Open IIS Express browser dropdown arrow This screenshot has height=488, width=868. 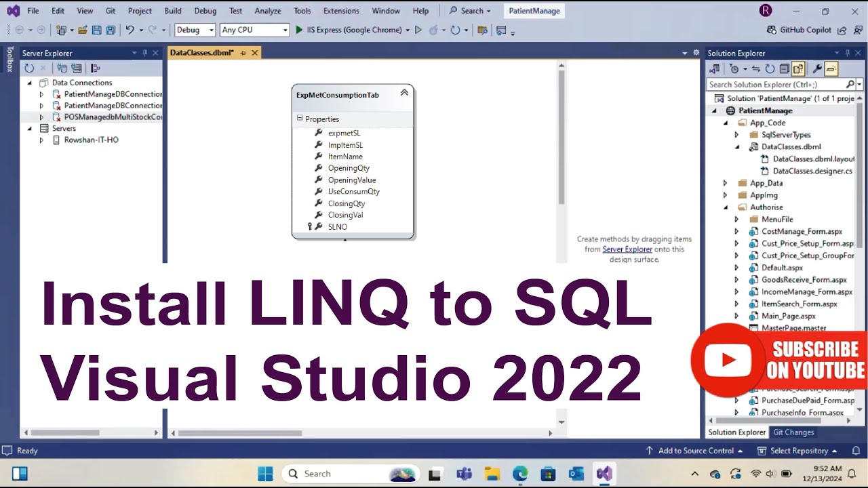(x=408, y=30)
